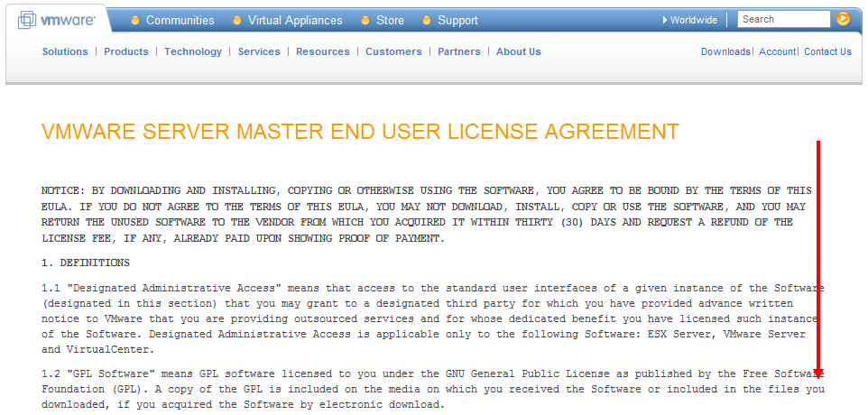This screenshot has width=868, height=415.
Task: Follow the Account link
Action: [777, 51]
